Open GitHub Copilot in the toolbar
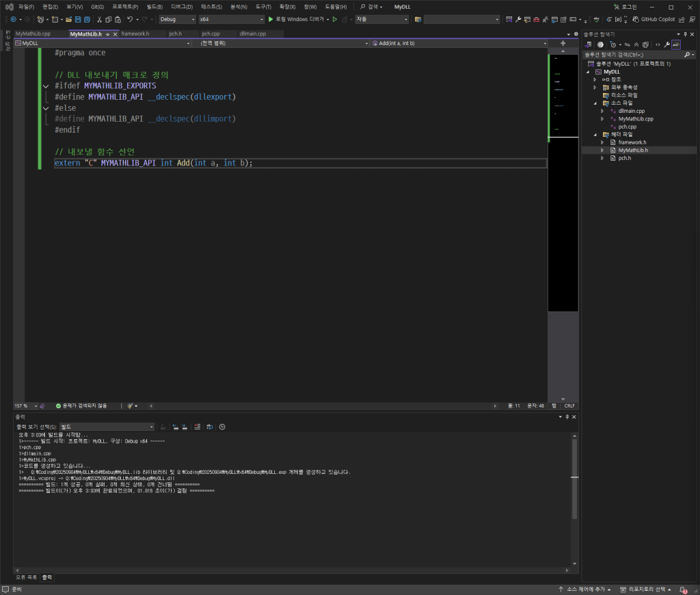Viewport: 700px width, 595px height. (653, 19)
